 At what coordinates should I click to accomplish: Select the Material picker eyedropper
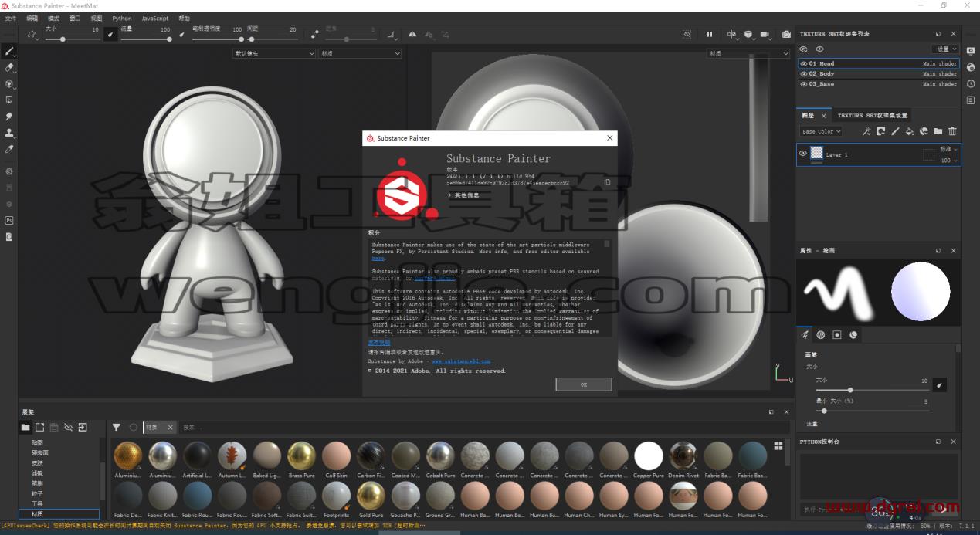click(x=9, y=148)
